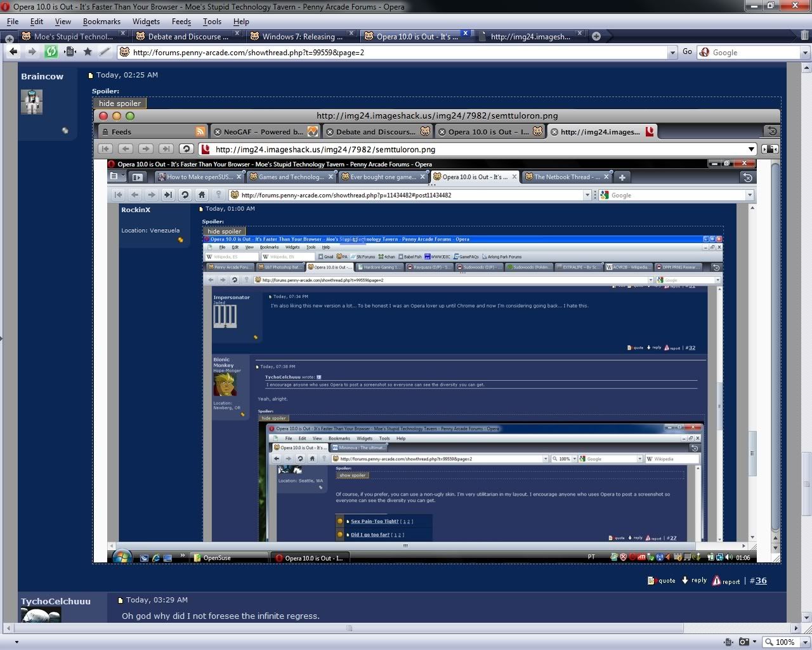Reply to Braincow's post
The height and width of the screenshot is (650, 812).
point(694,580)
